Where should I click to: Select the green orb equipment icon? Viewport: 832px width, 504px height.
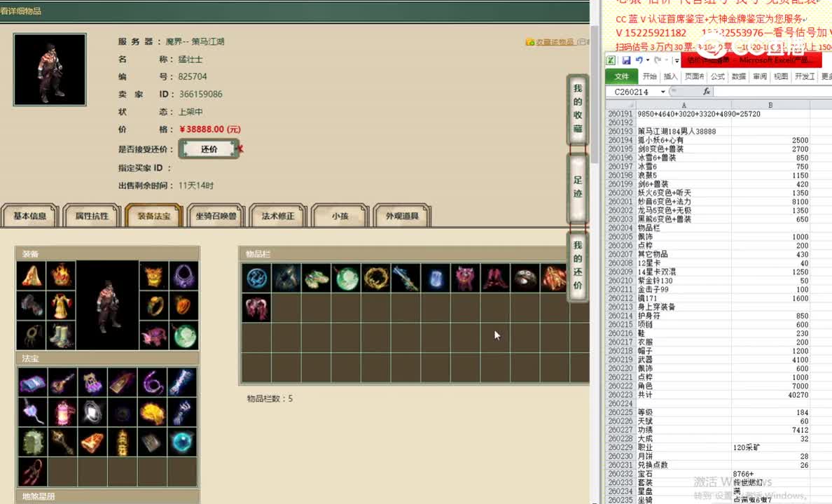coord(184,335)
